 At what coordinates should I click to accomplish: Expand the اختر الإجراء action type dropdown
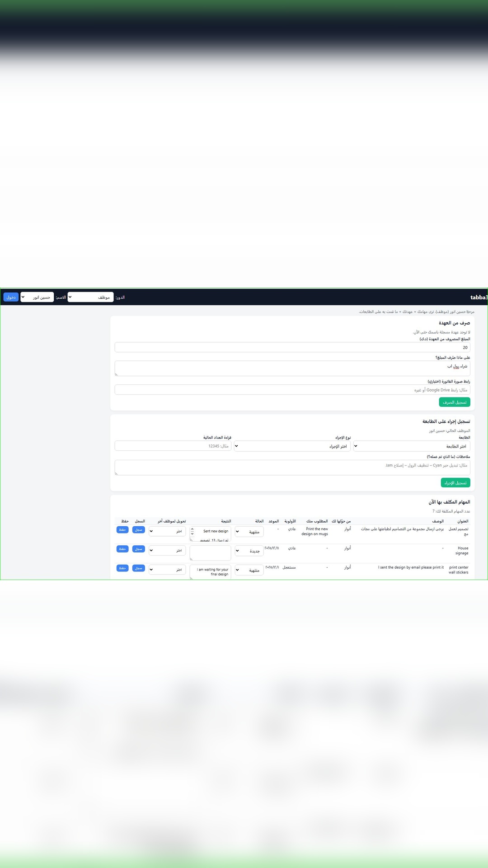point(292,446)
